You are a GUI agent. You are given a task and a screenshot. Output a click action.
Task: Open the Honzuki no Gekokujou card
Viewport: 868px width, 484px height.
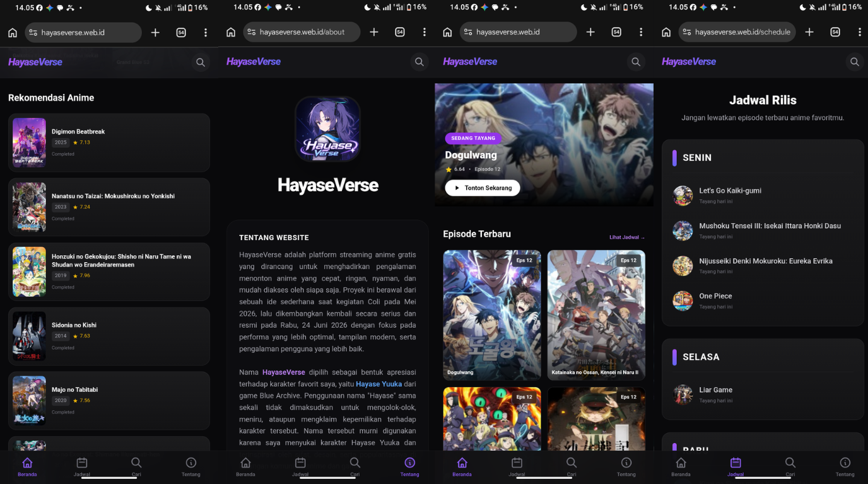pos(109,272)
